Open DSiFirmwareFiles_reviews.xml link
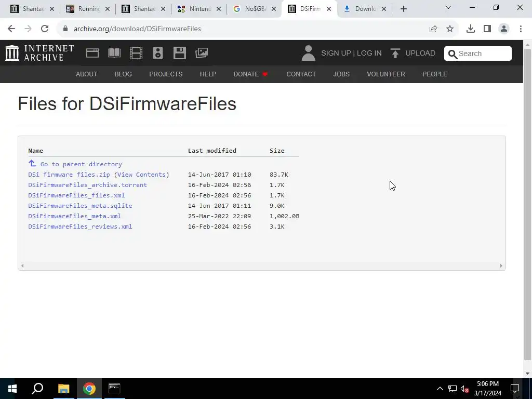The height and width of the screenshot is (399, 532). pos(80,227)
